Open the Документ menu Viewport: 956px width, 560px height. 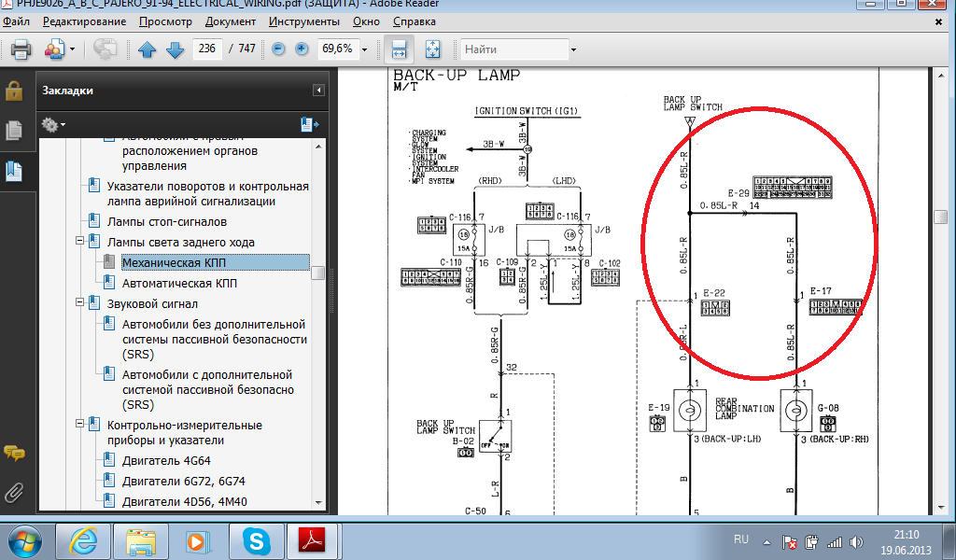pos(231,21)
